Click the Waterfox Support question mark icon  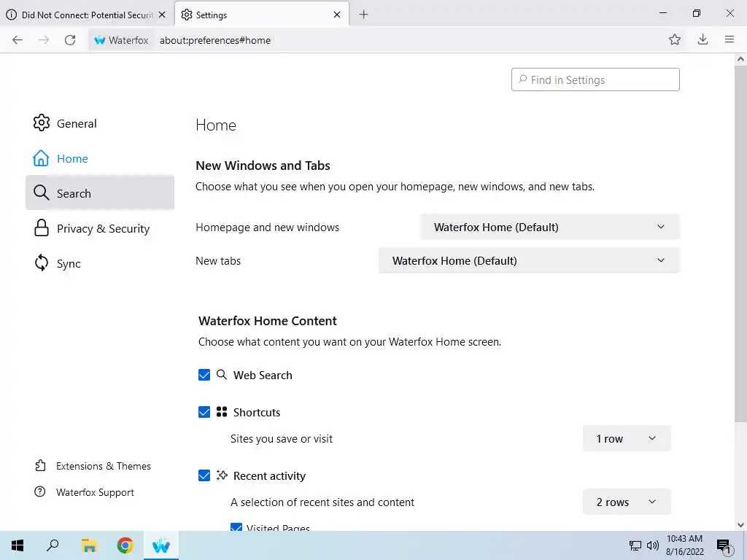tap(40, 491)
